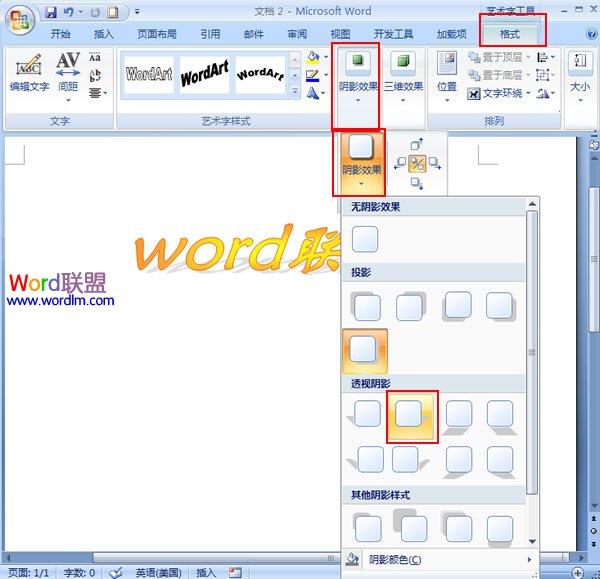Customize quick access toolbar dropdown arrow
This screenshot has height=579, width=600.
137,12
